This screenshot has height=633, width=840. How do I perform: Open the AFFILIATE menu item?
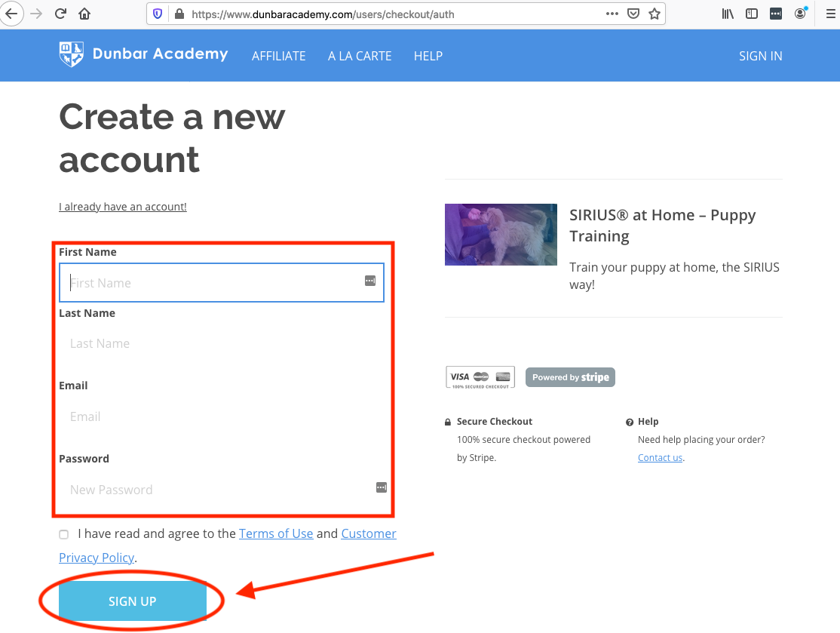coord(278,57)
